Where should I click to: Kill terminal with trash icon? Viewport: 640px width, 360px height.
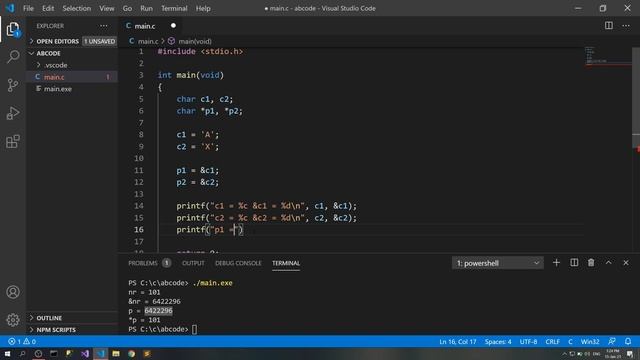pyautogui.click(x=591, y=263)
